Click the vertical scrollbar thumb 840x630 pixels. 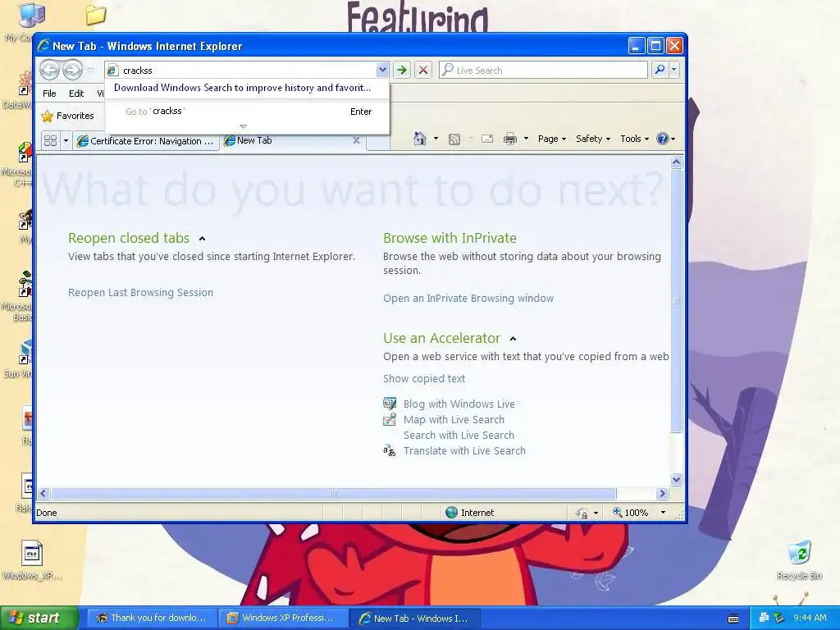pos(676,300)
